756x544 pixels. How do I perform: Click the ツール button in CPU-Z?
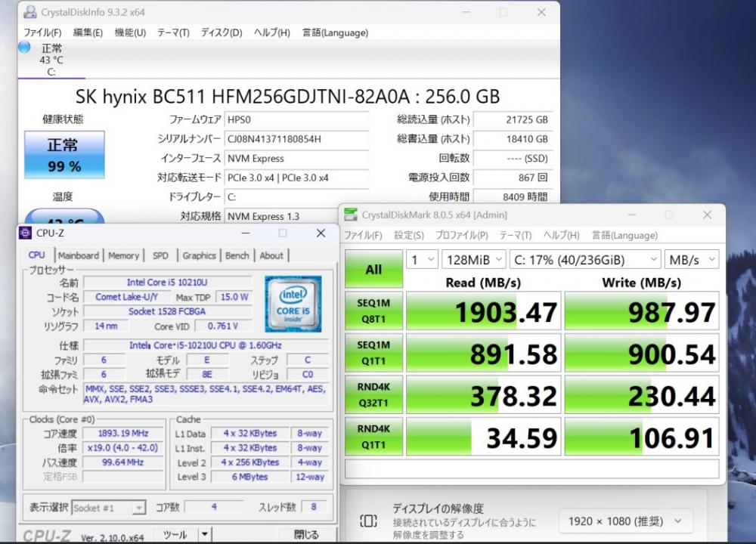[x=175, y=534]
